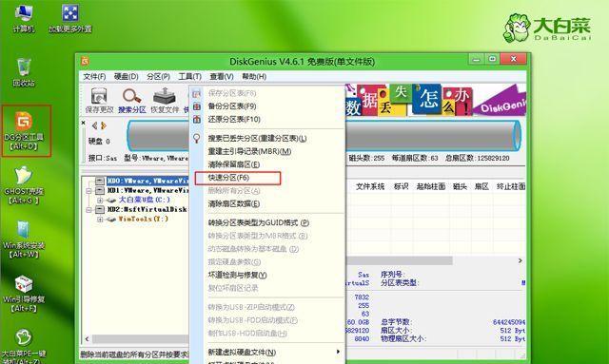Image resolution: width=609 pixels, height=364 pixels.
Task: Open the 计算机 desktop icon
Action: (x=23, y=18)
